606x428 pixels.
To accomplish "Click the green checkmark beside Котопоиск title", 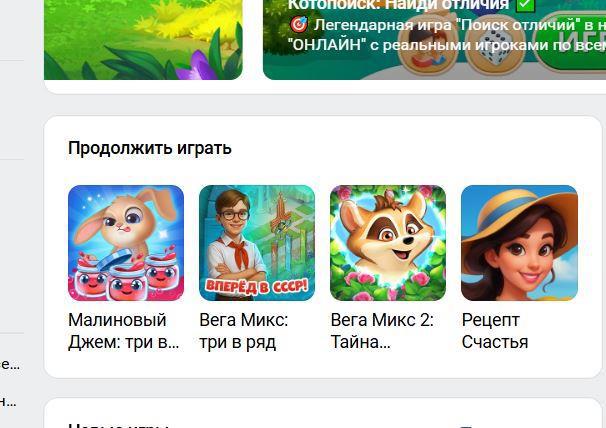I will [526, 5].
